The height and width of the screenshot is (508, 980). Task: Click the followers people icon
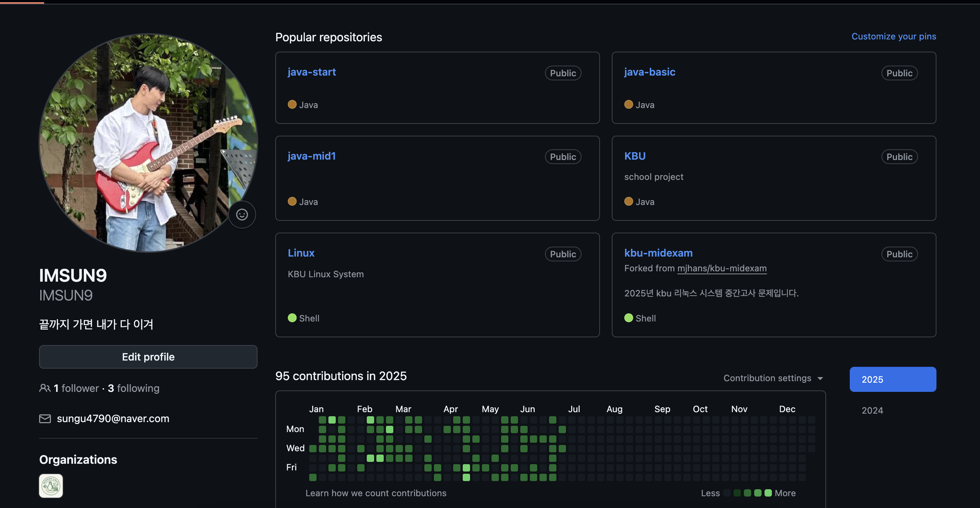[45, 388]
